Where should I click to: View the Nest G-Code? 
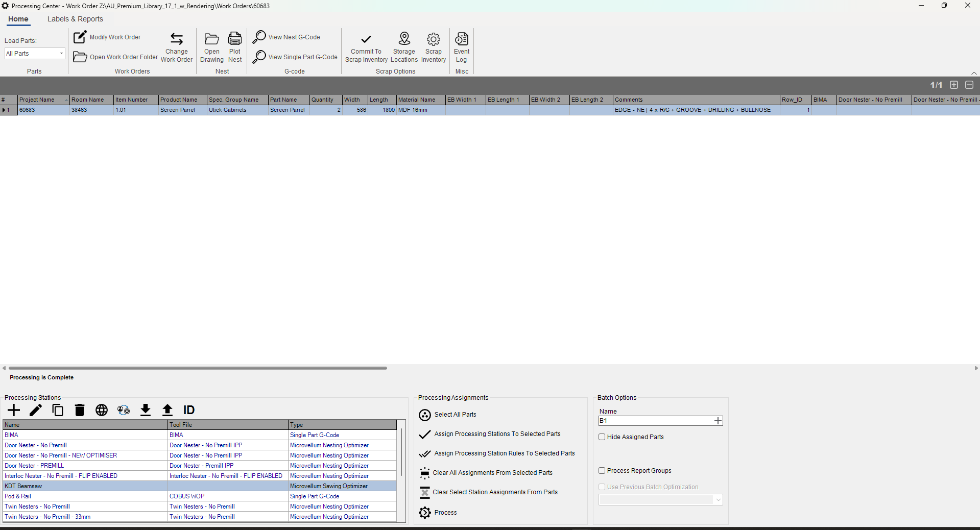286,37
